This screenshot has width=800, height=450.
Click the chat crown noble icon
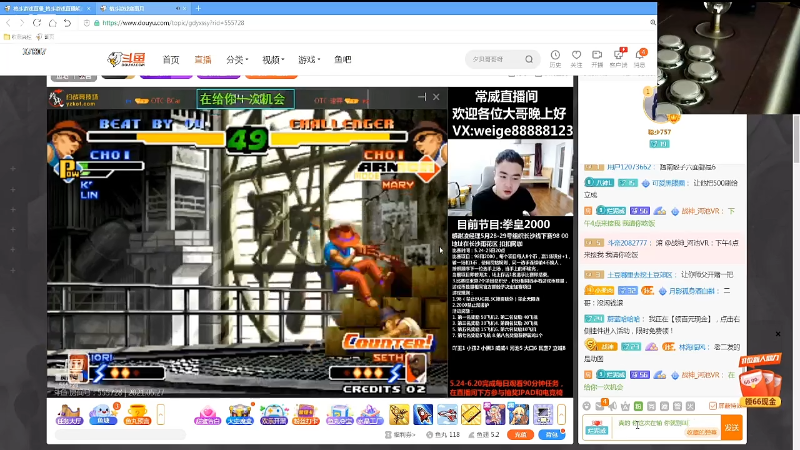tap(625, 406)
